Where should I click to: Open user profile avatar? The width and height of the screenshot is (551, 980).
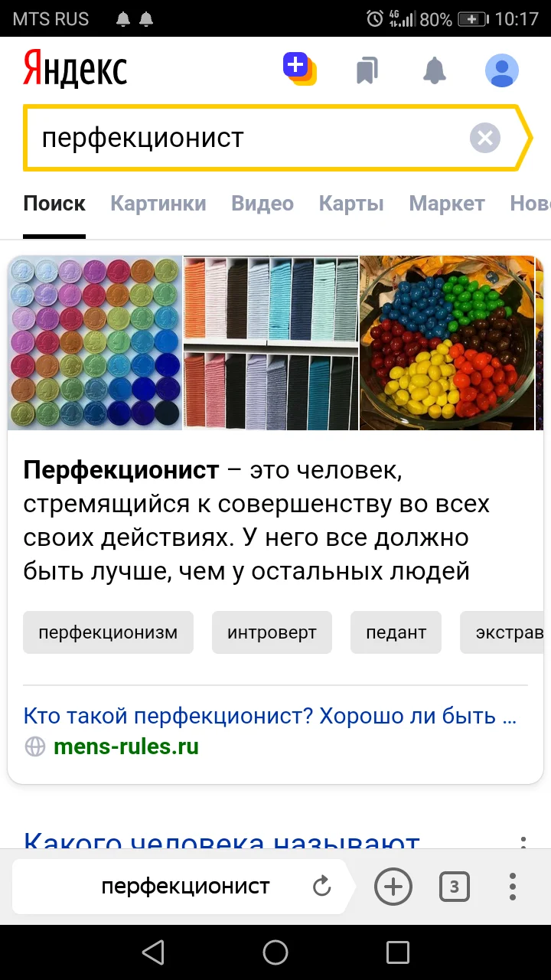(502, 70)
